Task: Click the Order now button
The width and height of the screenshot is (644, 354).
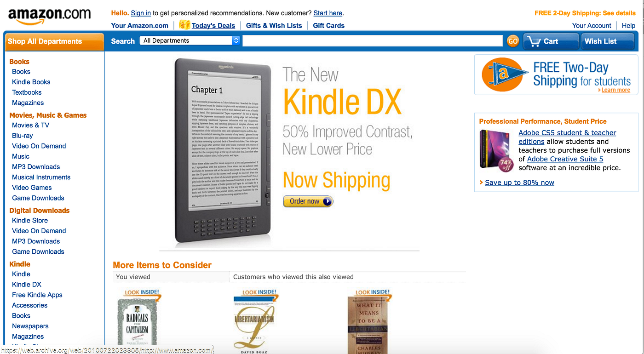Action: (x=308, y=201)
